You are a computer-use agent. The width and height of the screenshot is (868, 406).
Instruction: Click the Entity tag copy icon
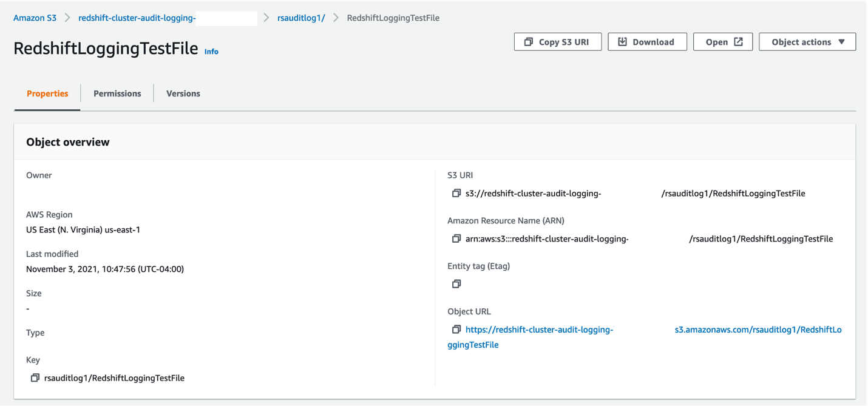[x=456, y=284]
